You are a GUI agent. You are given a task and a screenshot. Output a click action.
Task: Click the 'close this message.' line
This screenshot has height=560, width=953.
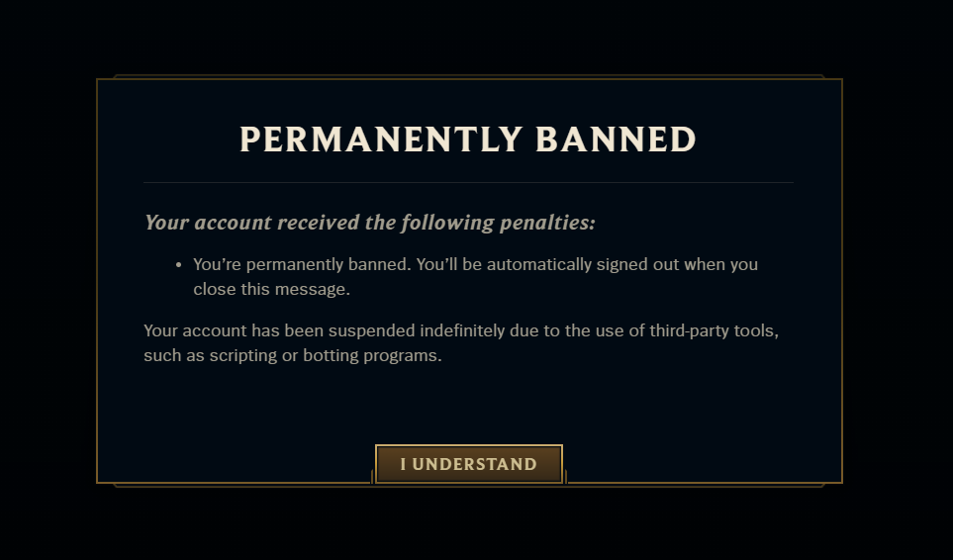point(272,289)
